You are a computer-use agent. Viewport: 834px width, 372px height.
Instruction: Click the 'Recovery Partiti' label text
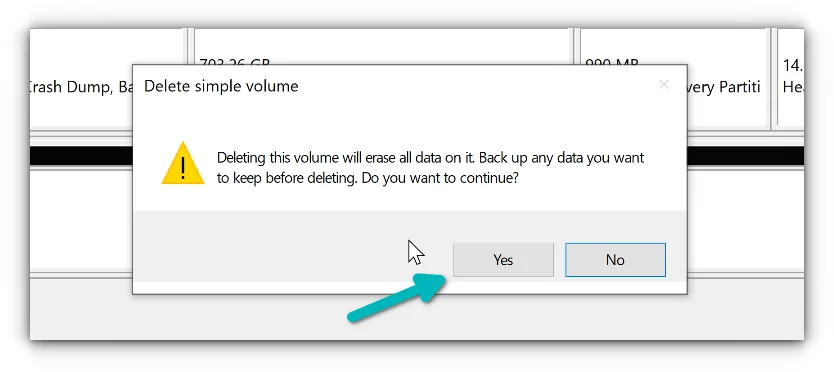(x=724, y=87)
